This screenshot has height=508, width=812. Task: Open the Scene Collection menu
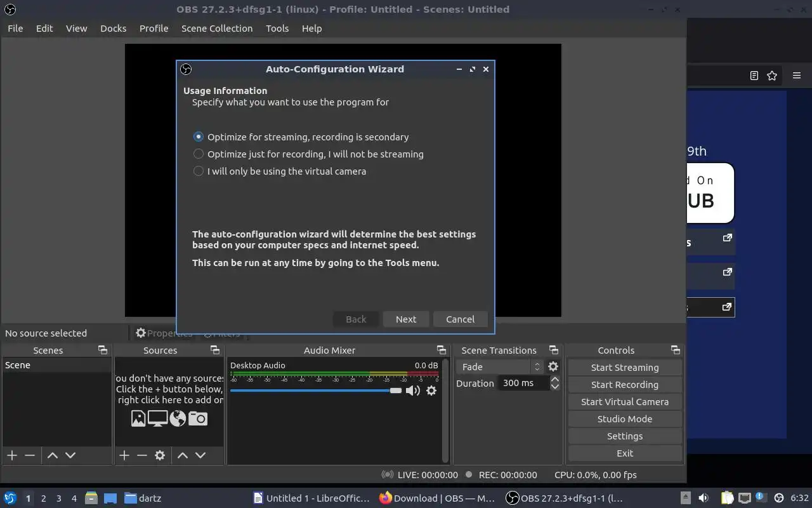point(217,28)
